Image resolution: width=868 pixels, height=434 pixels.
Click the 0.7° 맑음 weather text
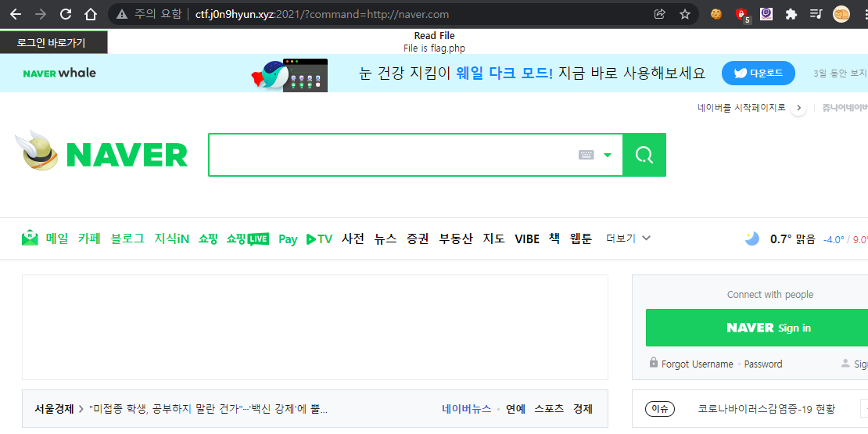click(793, 239)
